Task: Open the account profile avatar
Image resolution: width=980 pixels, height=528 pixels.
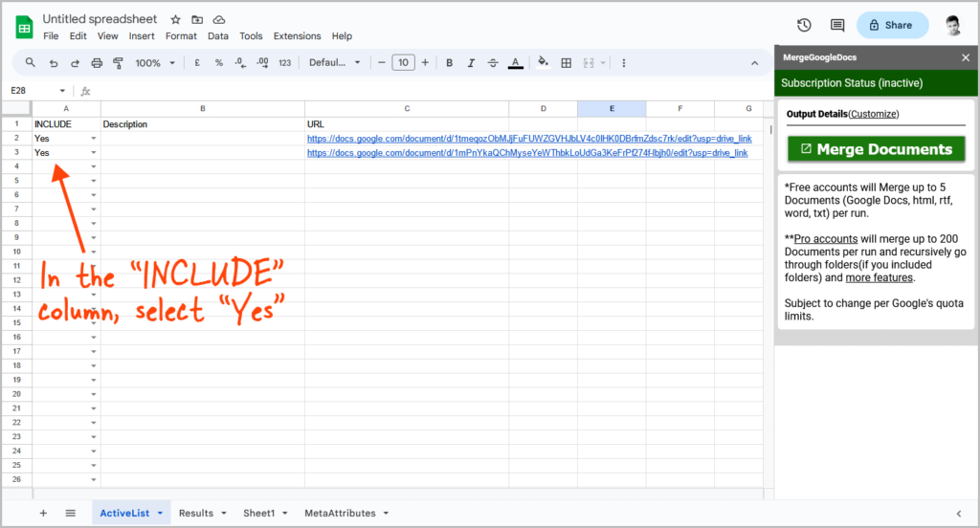Action: tap(953, 26)
